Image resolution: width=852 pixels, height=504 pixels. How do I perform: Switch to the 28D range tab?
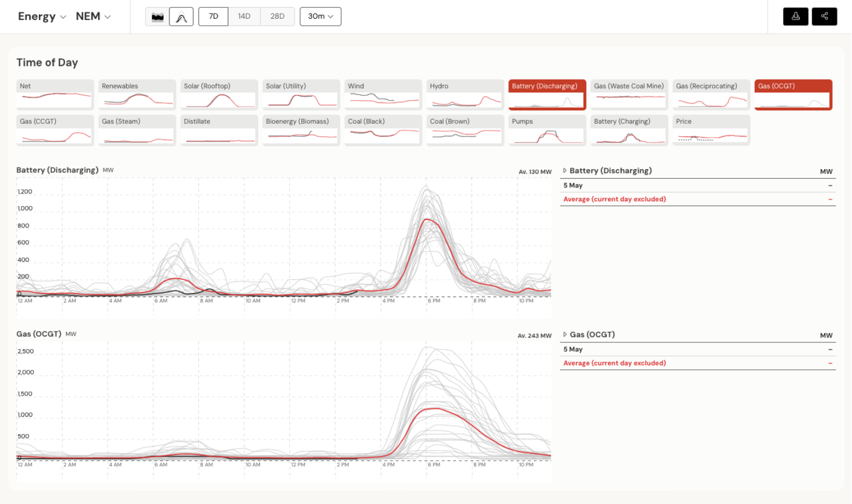coord(277,17)
